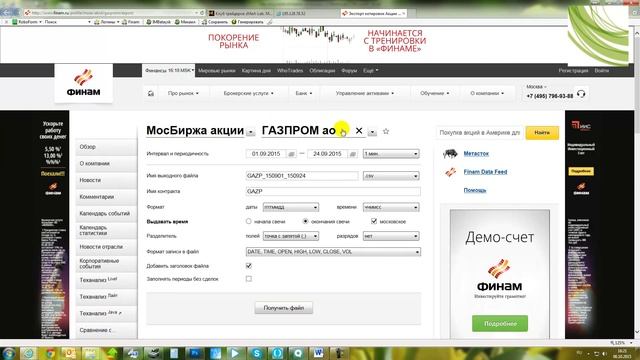Open calendar picker for start date 01.09.2015
Image resolution: width=640 pixels, height=360 pixels.
point(291,154)
